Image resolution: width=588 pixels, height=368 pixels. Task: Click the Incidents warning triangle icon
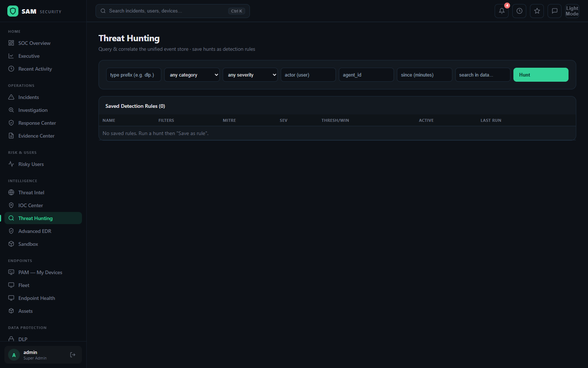tap(11, 97)
